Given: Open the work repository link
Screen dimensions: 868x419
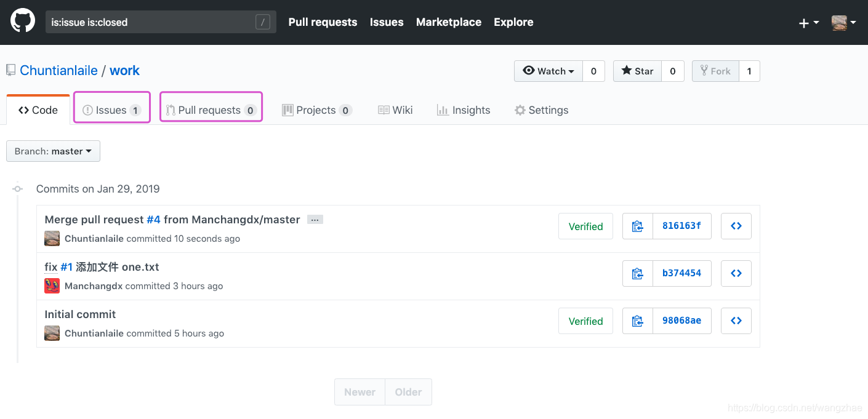Looking at the screenshot, I should tap(124, 70).
